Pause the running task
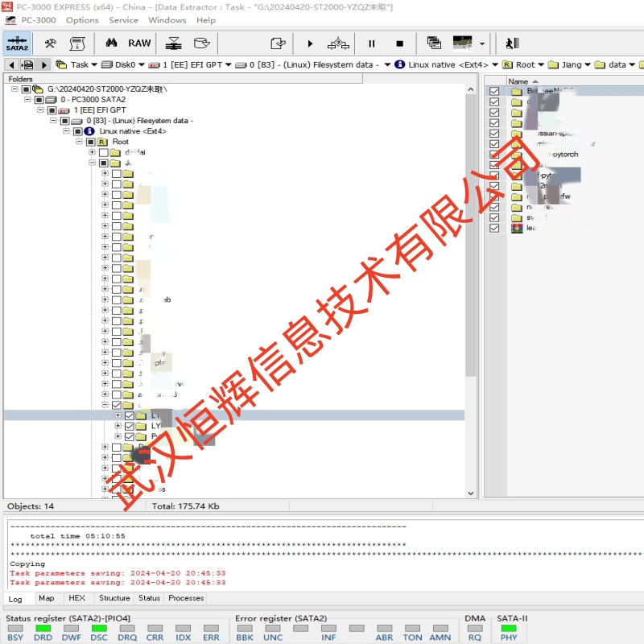The image size is (644, 644). pyautogui.click(x=372, y=43)
